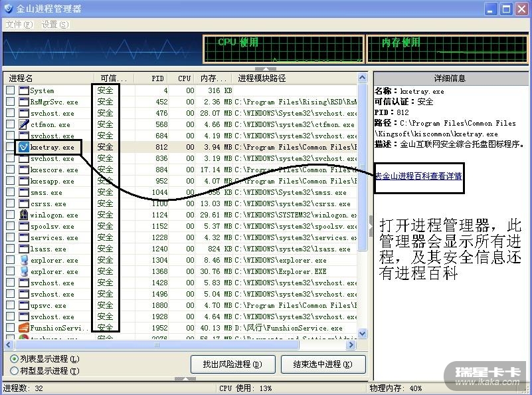Tick the kxescore.exe checkbox
This screenshot has height=395, width=532.
tap(11, 170)
